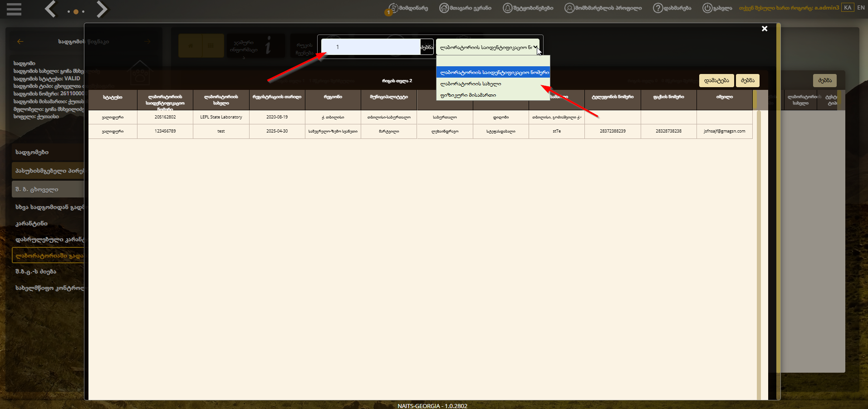Select row with LEPL State Laboratory
This screenshot has width=868, height=409.
[420, 117]
